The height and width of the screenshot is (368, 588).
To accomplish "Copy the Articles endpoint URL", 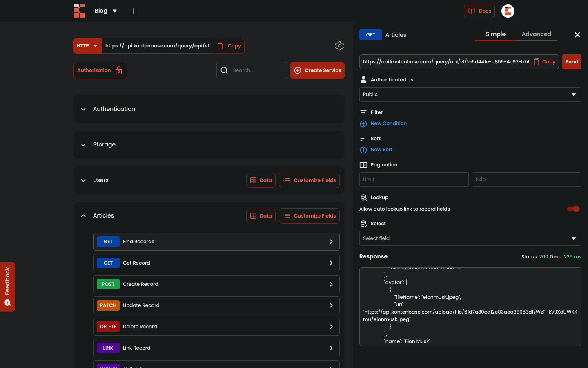I will [x=545, y=62].
